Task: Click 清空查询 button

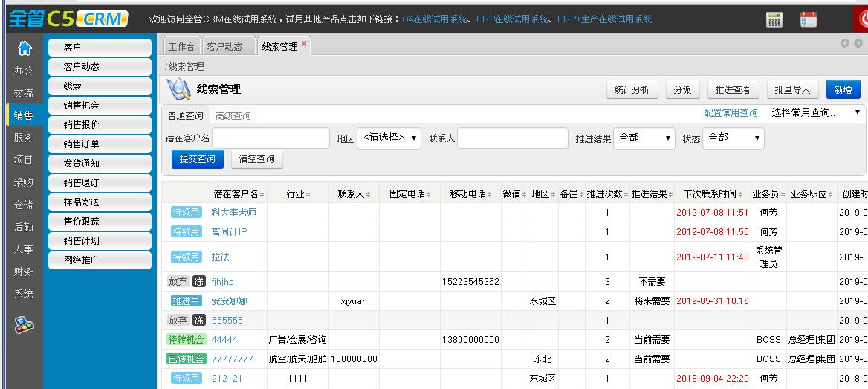Action: [x=257, y=159]
